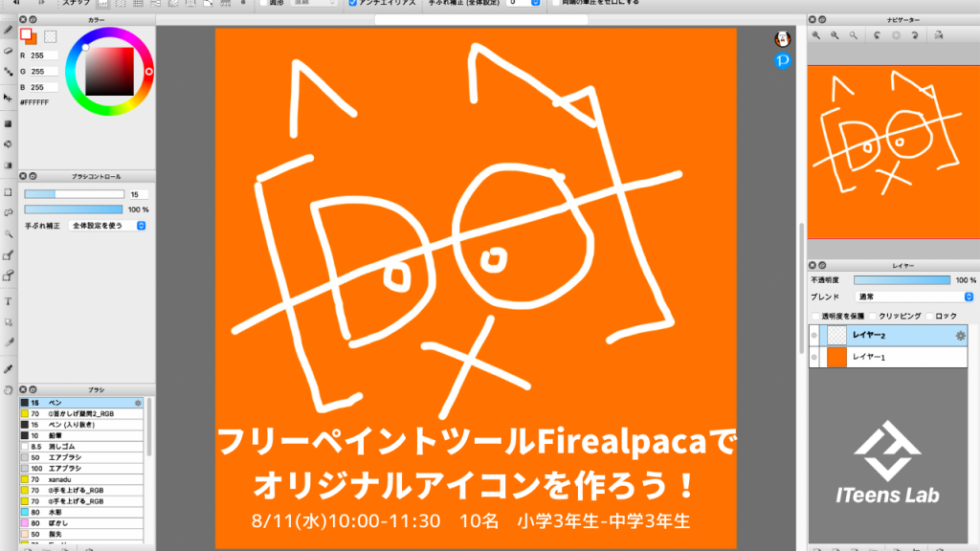Image resolution: width=980 pixels, height=551 pixels.
Task: Float the レイヤー panel button
Action: 822,266
